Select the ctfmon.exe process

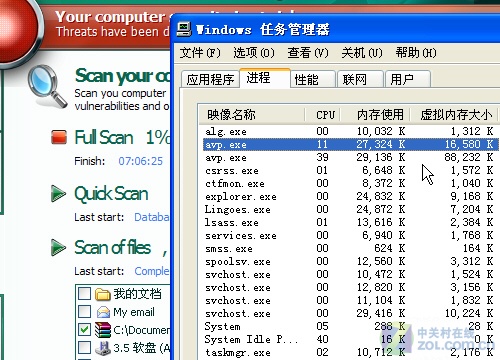350,183
